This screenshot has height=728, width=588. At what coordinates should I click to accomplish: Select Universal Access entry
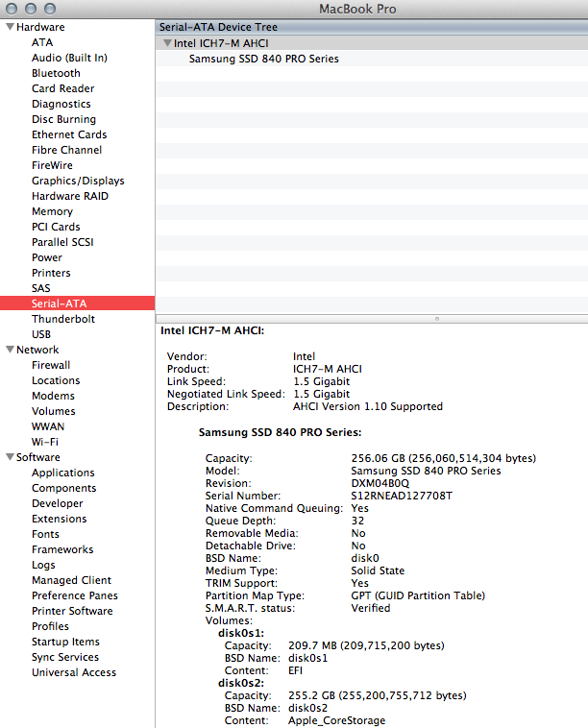pos(74,672)
